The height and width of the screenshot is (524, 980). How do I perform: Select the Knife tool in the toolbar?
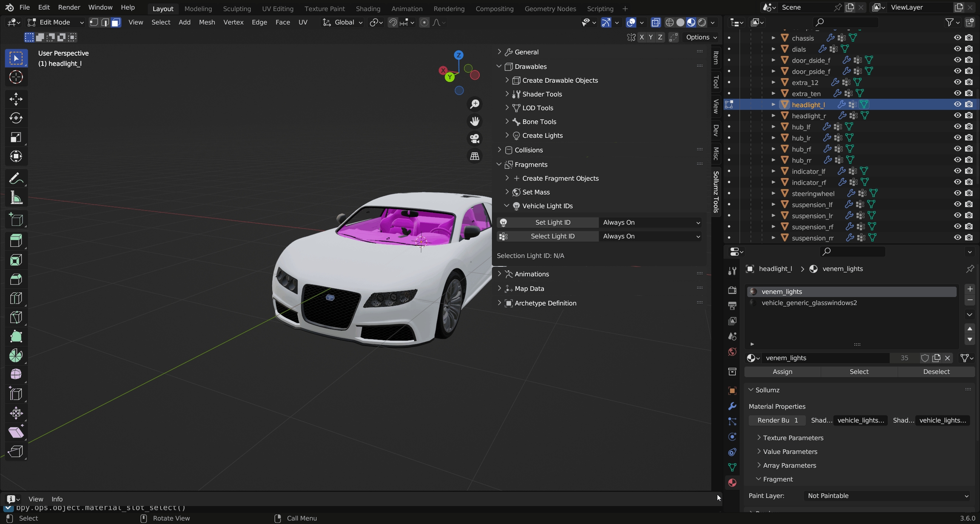coord(16,318)
